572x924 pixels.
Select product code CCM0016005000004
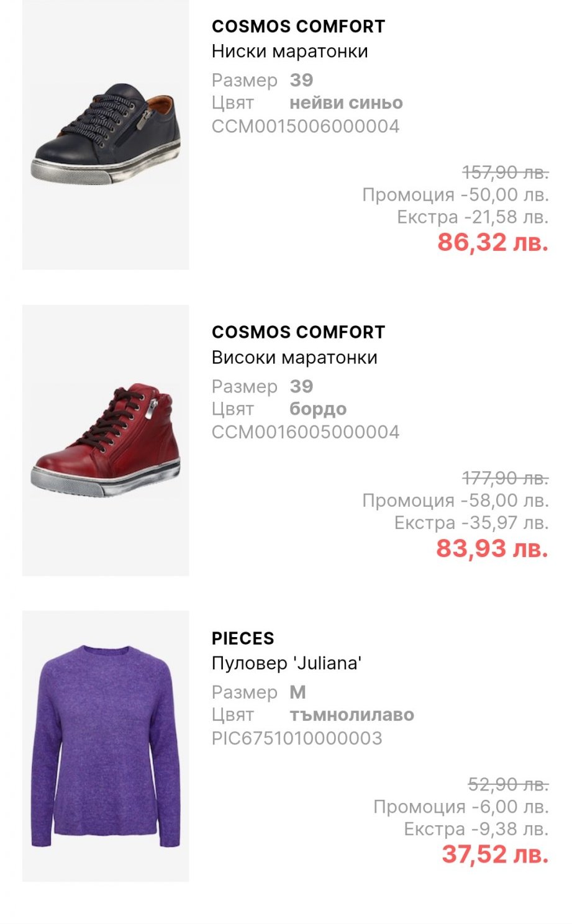[x=306, y=432]
